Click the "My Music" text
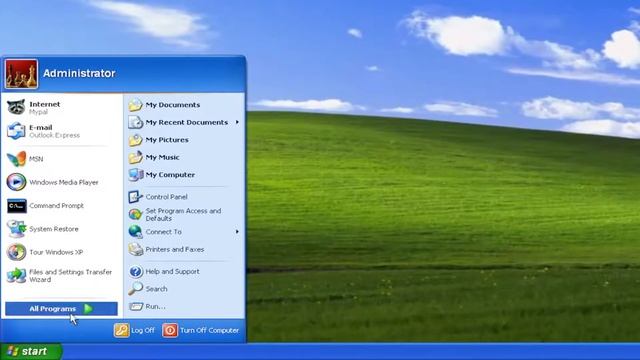640x360 pixels. (162, 157)
